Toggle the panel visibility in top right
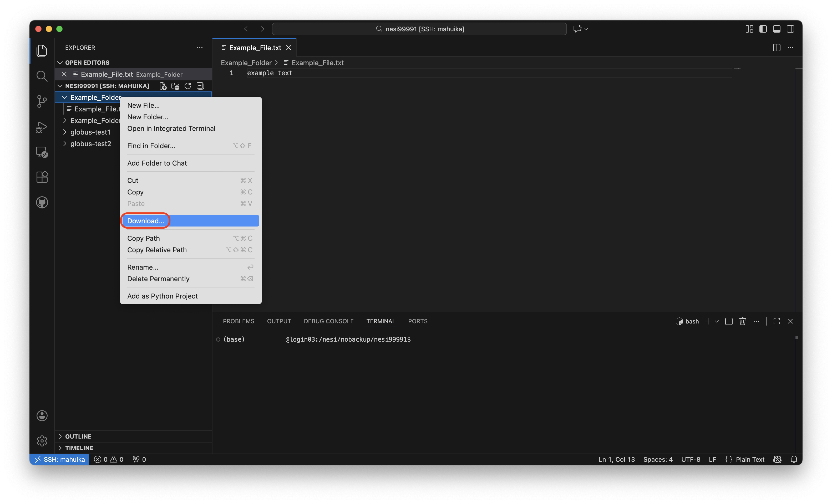 tap(777, 29)
